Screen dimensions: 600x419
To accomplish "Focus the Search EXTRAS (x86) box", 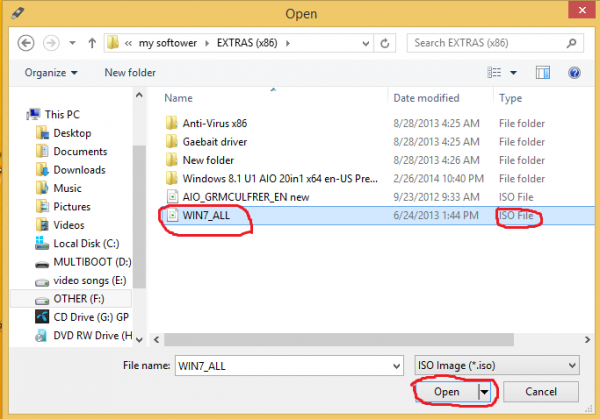I will coord(495,43).
